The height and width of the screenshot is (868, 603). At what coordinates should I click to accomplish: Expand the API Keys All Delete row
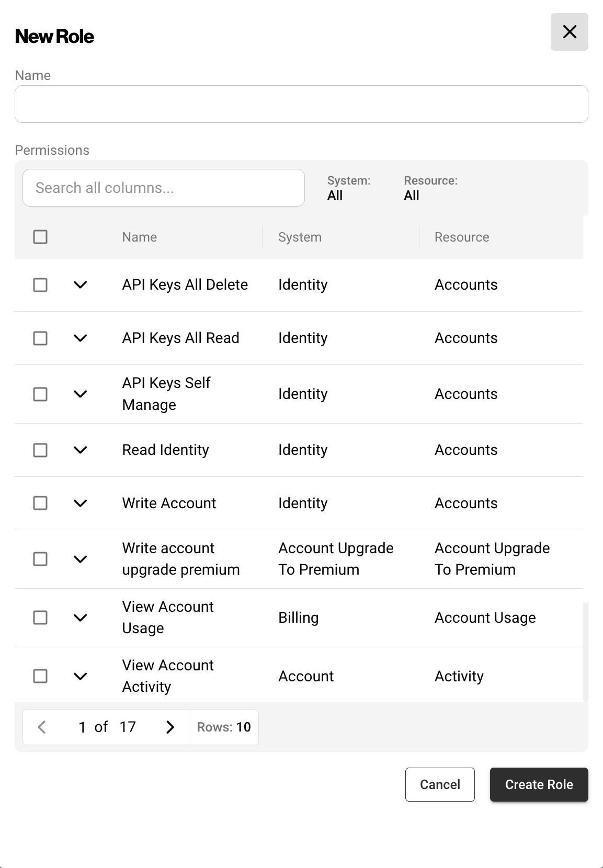pyautogui.click(x=80, y=285)
